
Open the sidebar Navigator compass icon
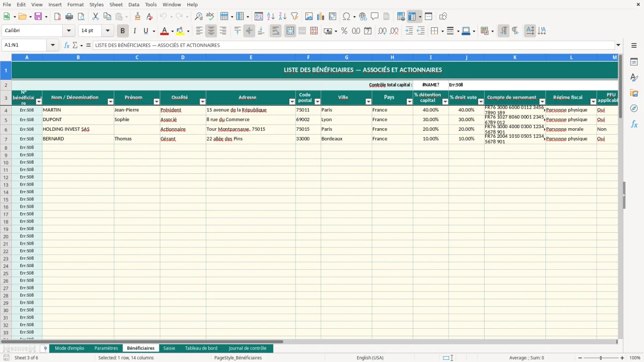pyautogui.click(x=634, y=108)
